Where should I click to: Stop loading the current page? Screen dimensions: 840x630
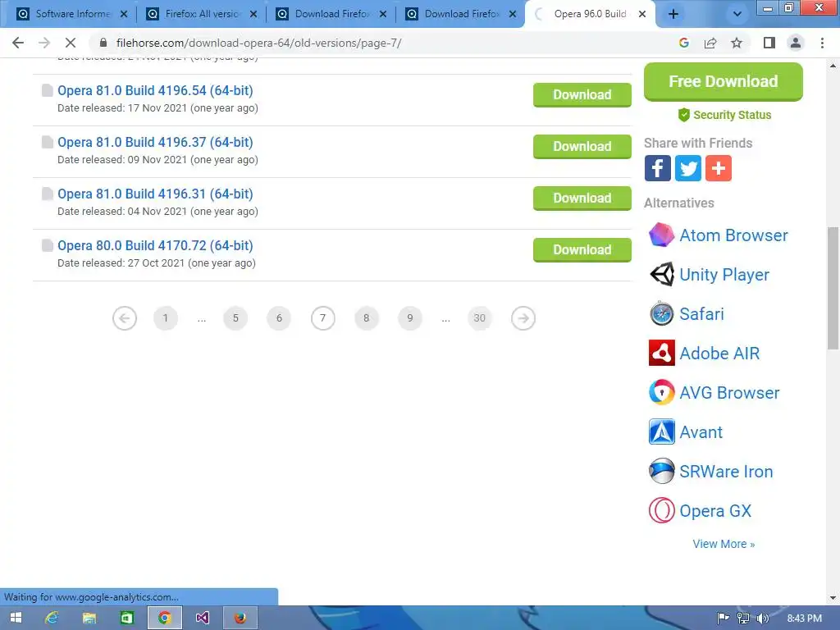tap(71, 43)
